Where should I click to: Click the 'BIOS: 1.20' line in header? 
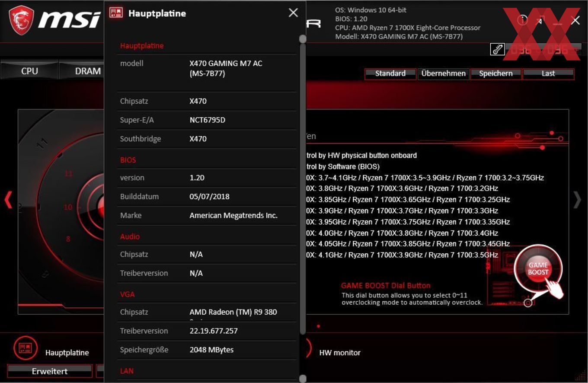351,19
